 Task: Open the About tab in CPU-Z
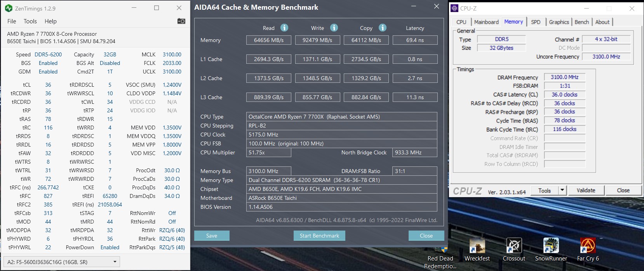(602, 22)
